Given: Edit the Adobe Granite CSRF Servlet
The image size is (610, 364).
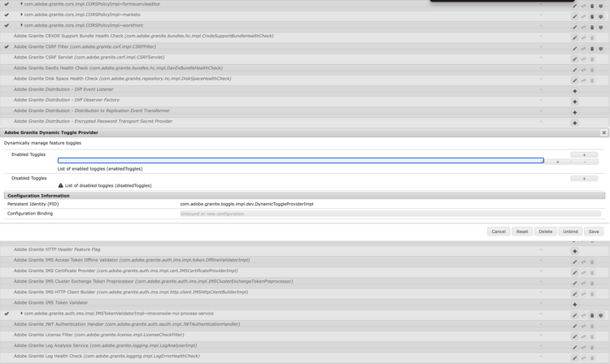Looking at the screenshot, I should [574, 59].
